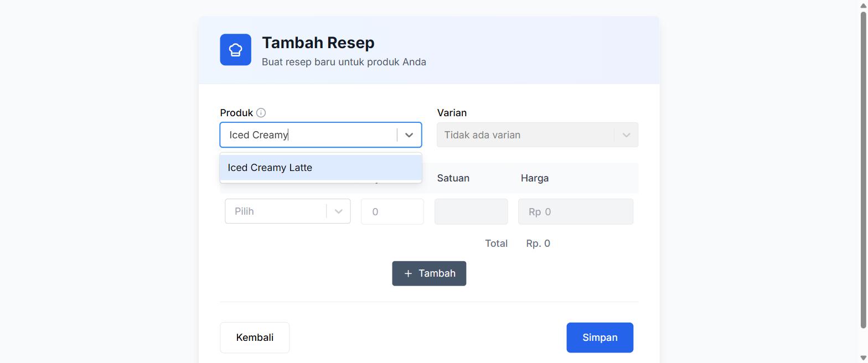Click the Satuan unit field
This screenshot has width=868, height=363.
(x=471, y=211)
